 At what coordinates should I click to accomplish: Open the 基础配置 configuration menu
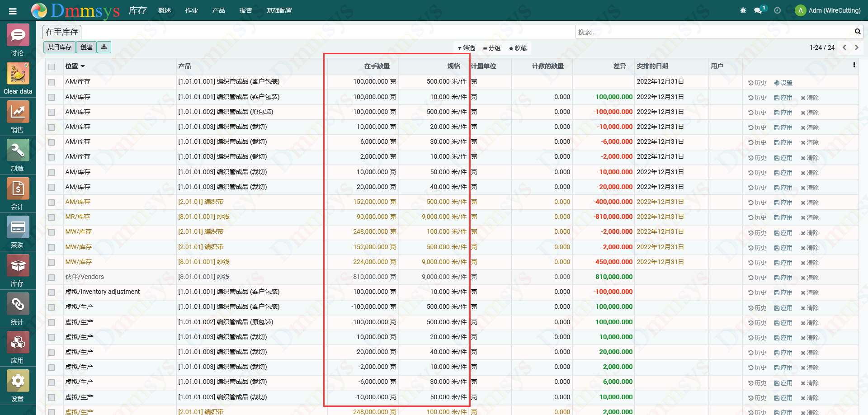point(279,10)
